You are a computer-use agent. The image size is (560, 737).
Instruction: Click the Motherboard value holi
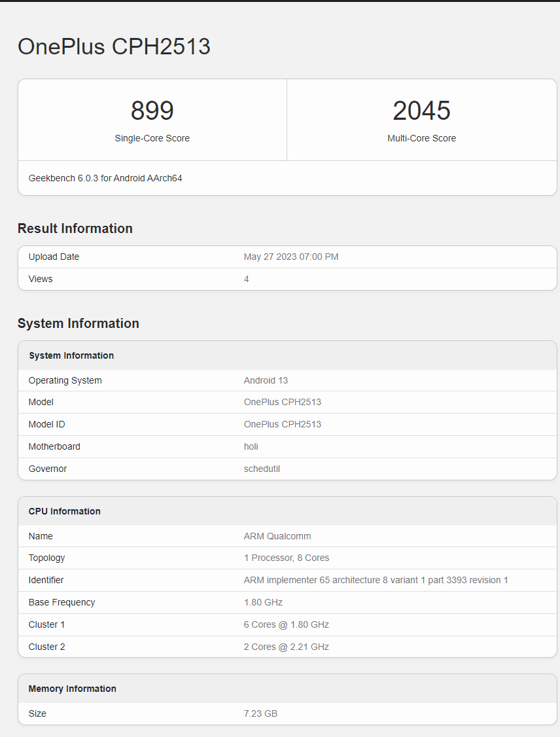pos(251,446)
